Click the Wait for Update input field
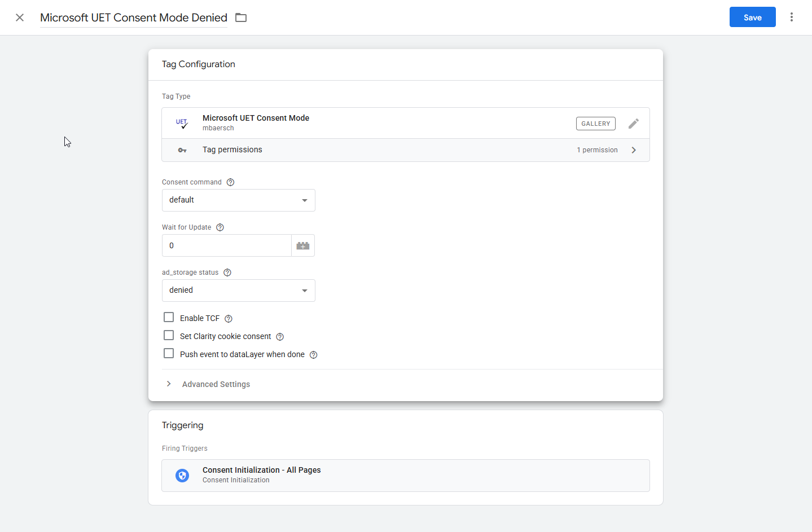The width and height of the screenshot is (812, 532). (x=227, y=245)
